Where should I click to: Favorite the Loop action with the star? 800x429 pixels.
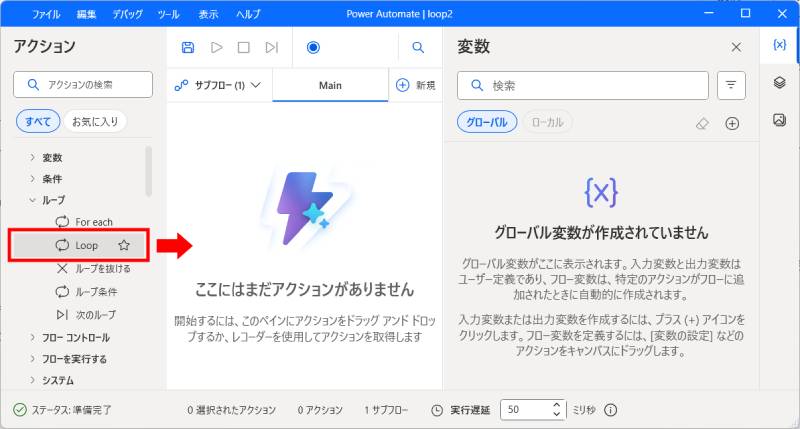coord(124,245)
